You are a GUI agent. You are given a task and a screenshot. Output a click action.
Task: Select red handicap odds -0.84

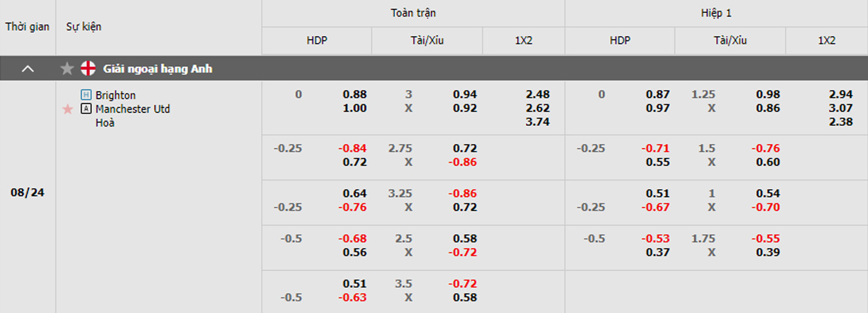coord(353,148)
